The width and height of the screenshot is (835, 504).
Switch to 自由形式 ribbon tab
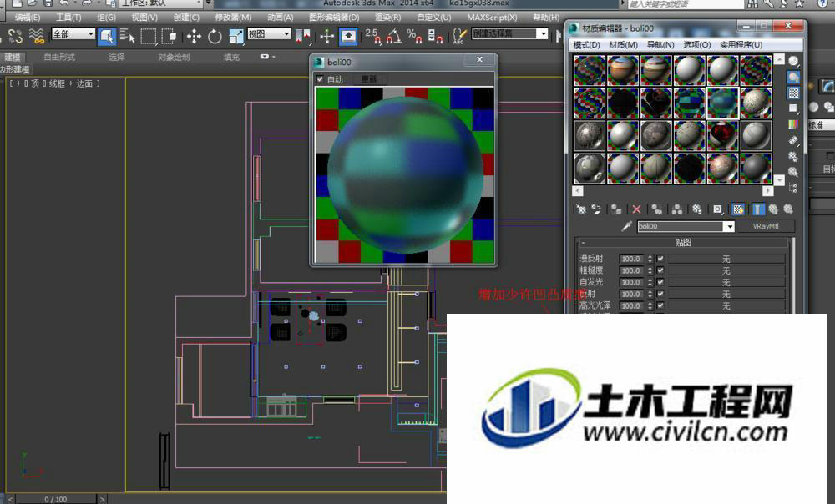59,57
